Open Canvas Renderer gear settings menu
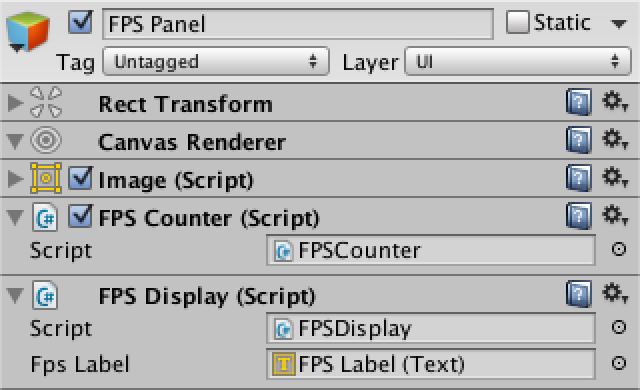This screenshot has height=390, width=640. tap(615, 140)
